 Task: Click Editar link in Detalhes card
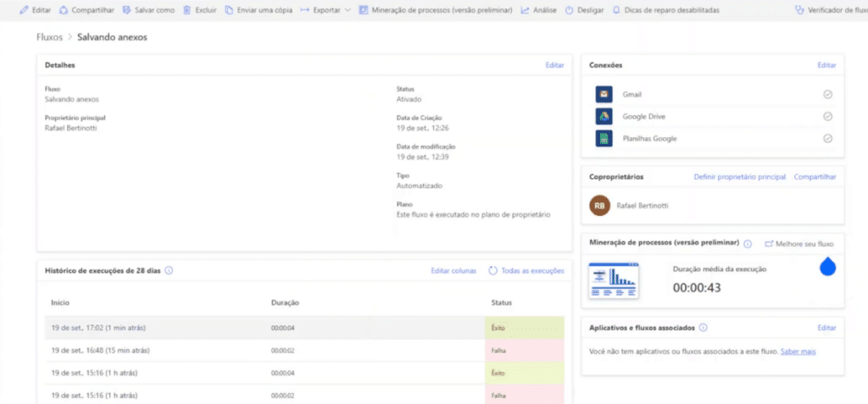click(x=554, y=64)
